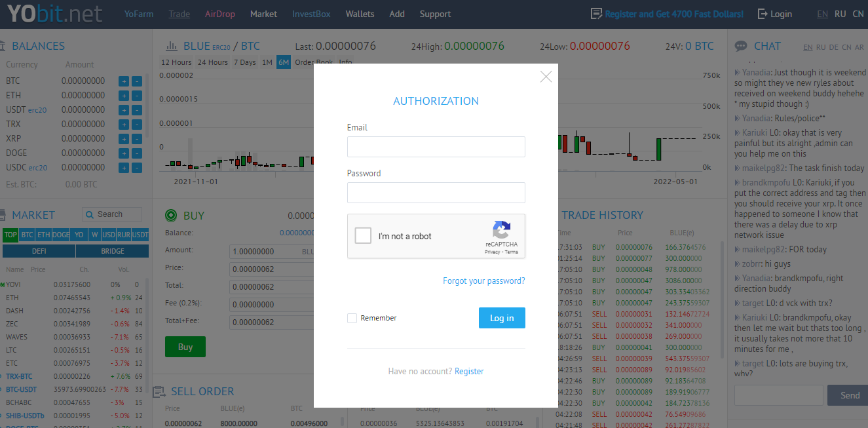868x428 pixels.
Task: Toggle the Remember checkbox
Action: (x=352, y=318)
